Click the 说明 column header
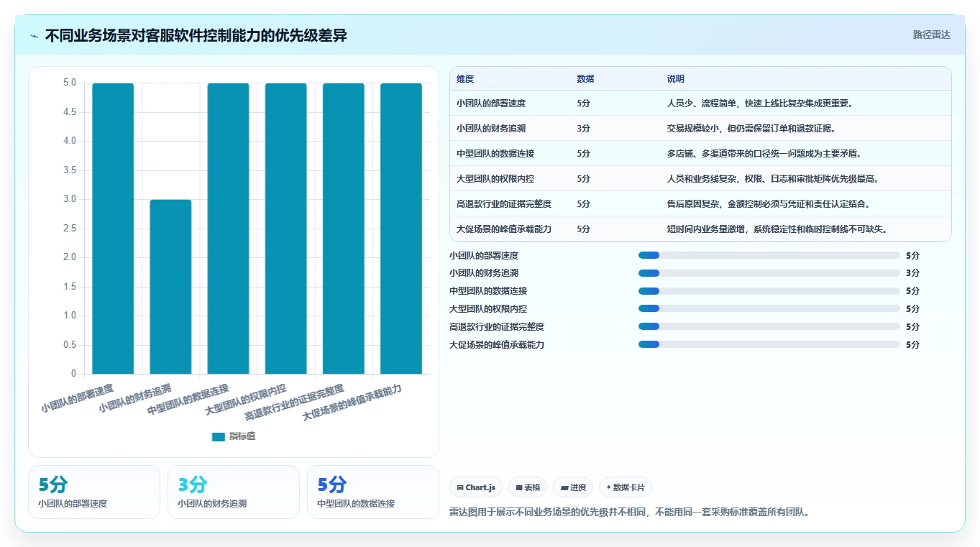This screenshot has width=980, height=547. click(x=676, y=78)
